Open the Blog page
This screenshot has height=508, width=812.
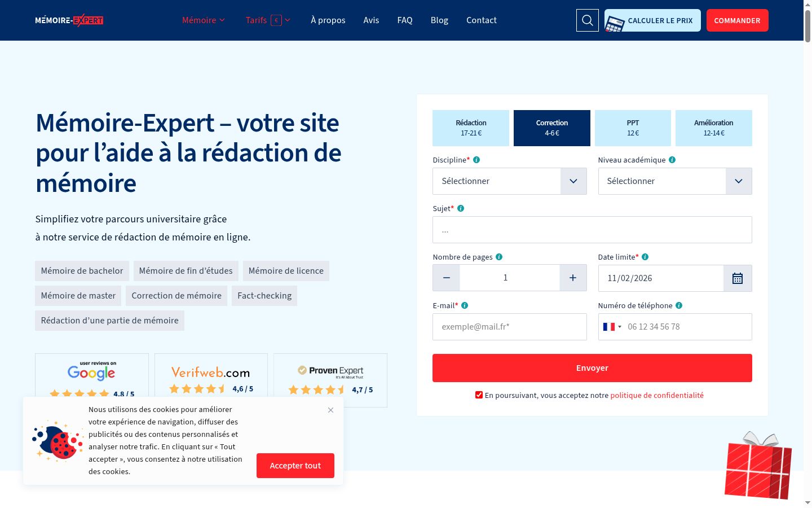pyautogui.click(x=439, y=20)
